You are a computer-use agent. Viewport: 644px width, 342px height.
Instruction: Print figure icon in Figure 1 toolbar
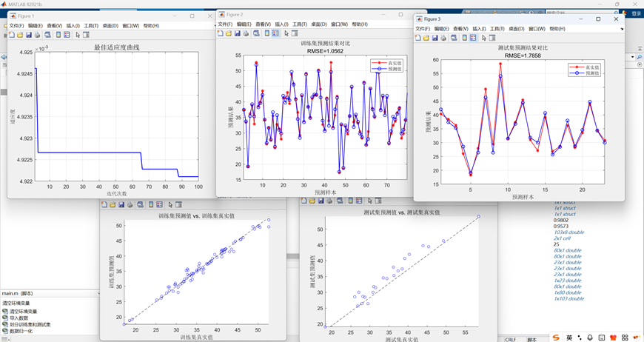(37, 35)
